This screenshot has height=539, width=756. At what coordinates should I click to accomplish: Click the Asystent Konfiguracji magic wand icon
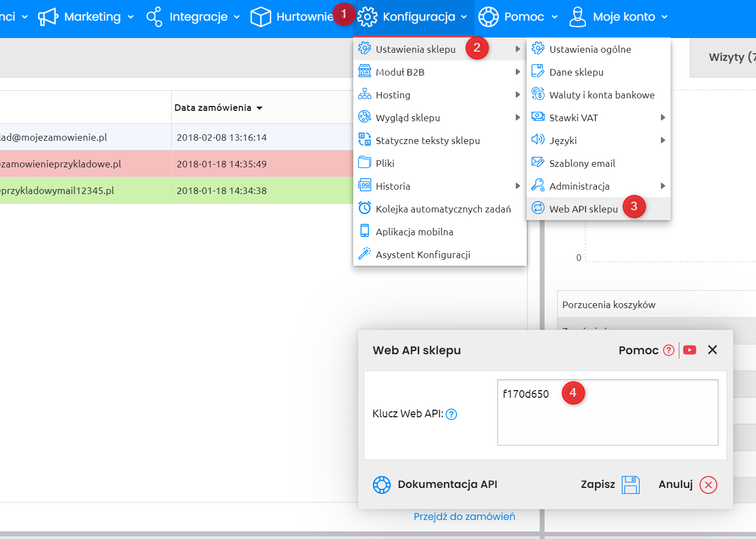(x=365, y=254)
